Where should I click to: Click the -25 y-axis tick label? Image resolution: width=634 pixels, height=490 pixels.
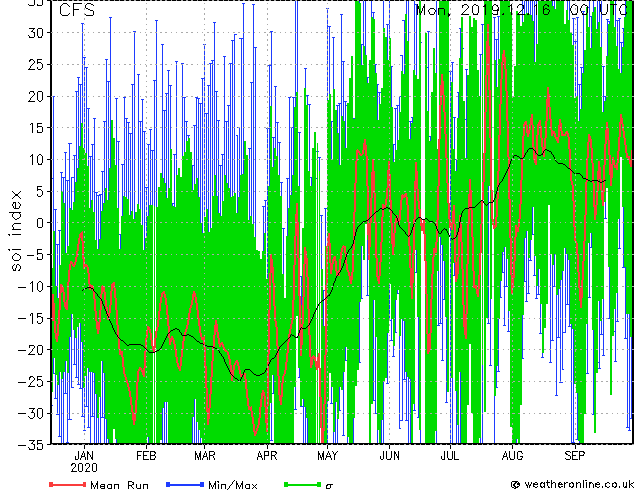click(32, 382)
